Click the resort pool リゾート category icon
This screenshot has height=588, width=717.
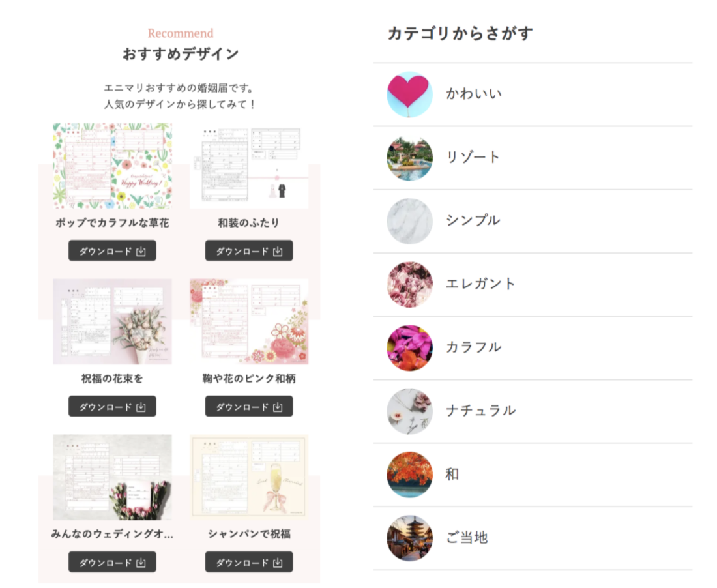[409, 158]
